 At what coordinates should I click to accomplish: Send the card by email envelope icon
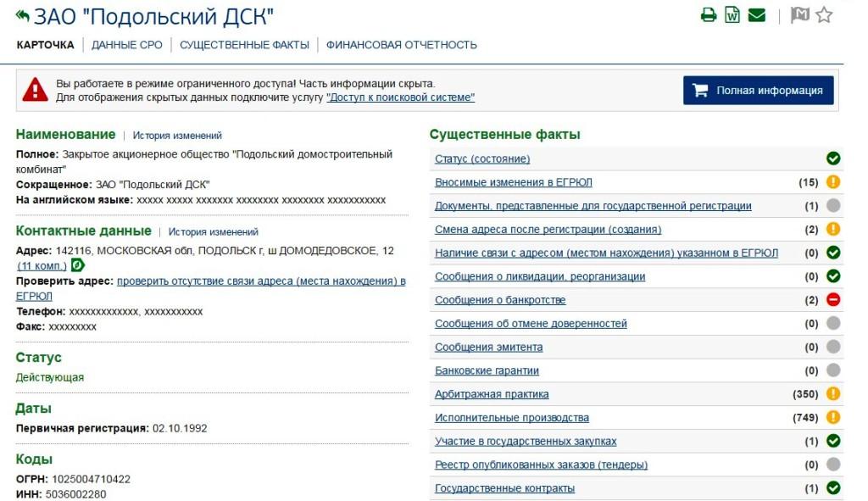pos(757,15)
